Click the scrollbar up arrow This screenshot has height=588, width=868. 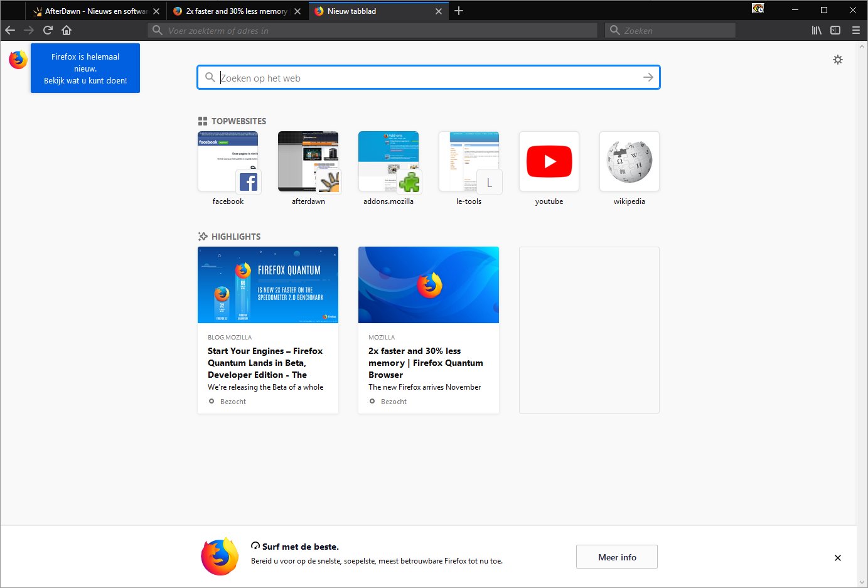(862, 46)
